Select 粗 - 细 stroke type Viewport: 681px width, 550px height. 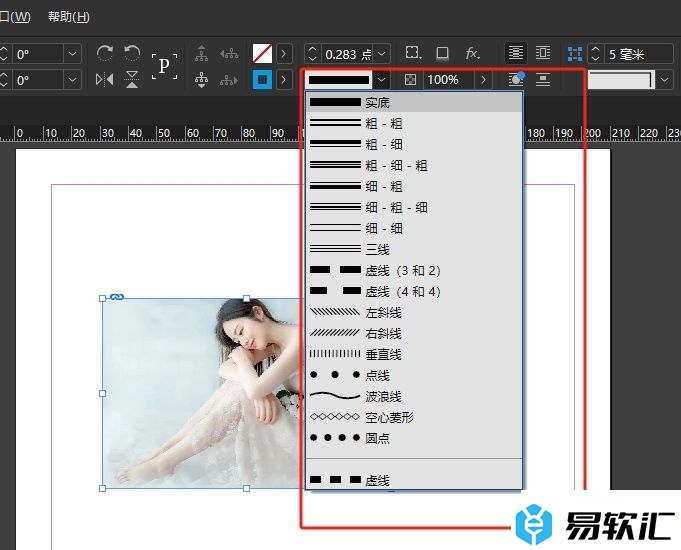(414, 144)
